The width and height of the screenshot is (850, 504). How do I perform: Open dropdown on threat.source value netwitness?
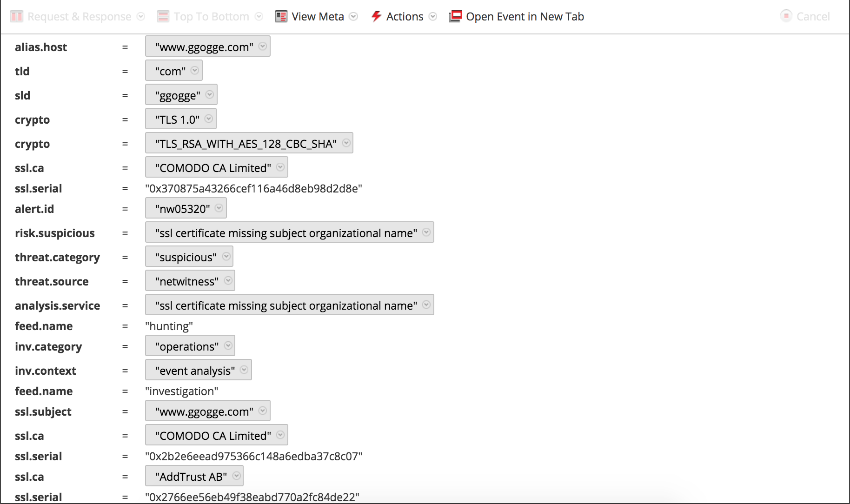tap(228, 280)
